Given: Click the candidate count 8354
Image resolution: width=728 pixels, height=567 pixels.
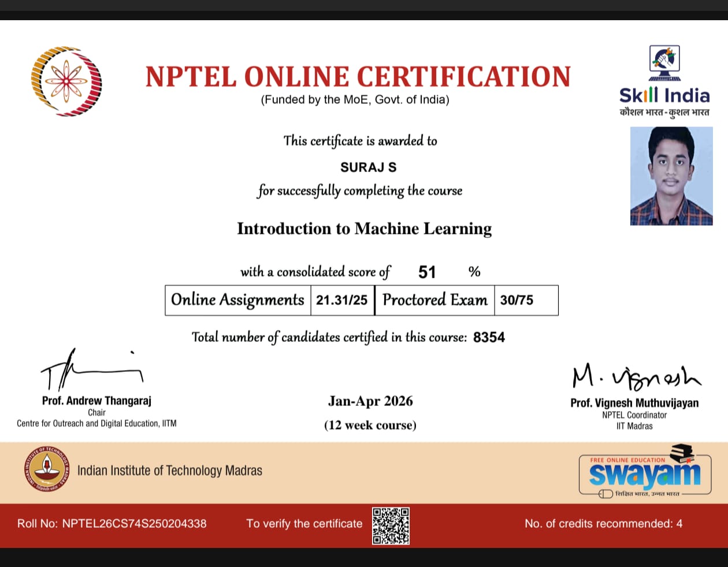Looking at the screenshot, I should [x=489, y=337].
